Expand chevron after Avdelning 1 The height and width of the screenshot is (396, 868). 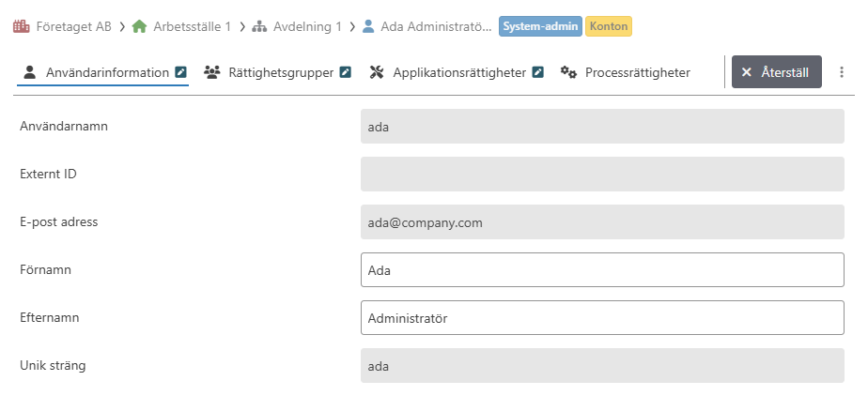coord(352,26)
